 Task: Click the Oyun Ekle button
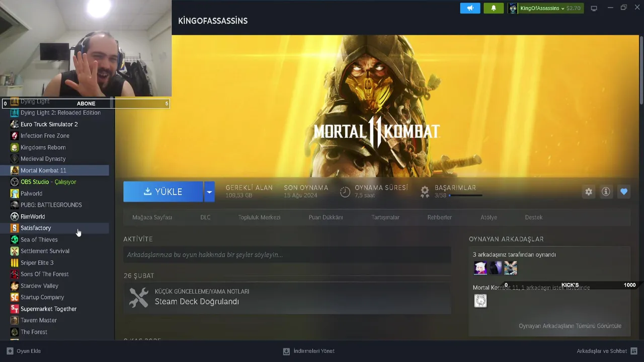pyautogui.click(x=24, y=351)
